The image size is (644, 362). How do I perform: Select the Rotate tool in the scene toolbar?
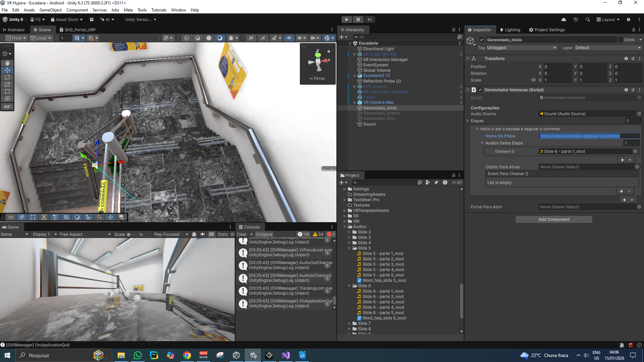pos(7,77)
